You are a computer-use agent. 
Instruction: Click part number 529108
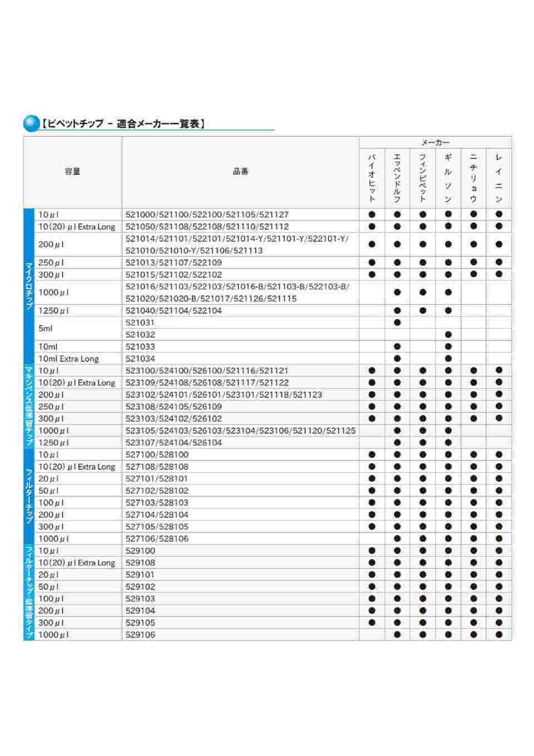[x=140, y=563]
